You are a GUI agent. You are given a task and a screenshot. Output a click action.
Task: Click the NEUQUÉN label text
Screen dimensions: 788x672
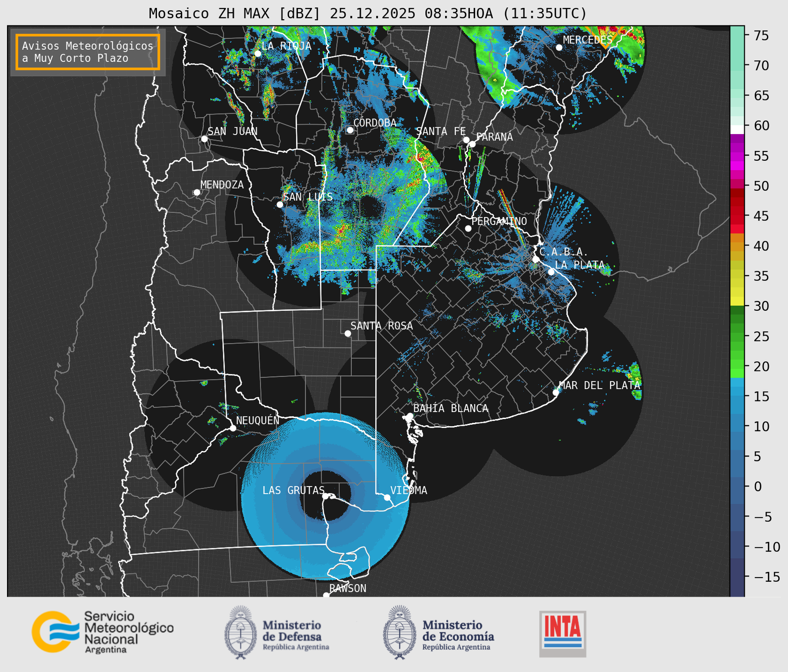257,420
